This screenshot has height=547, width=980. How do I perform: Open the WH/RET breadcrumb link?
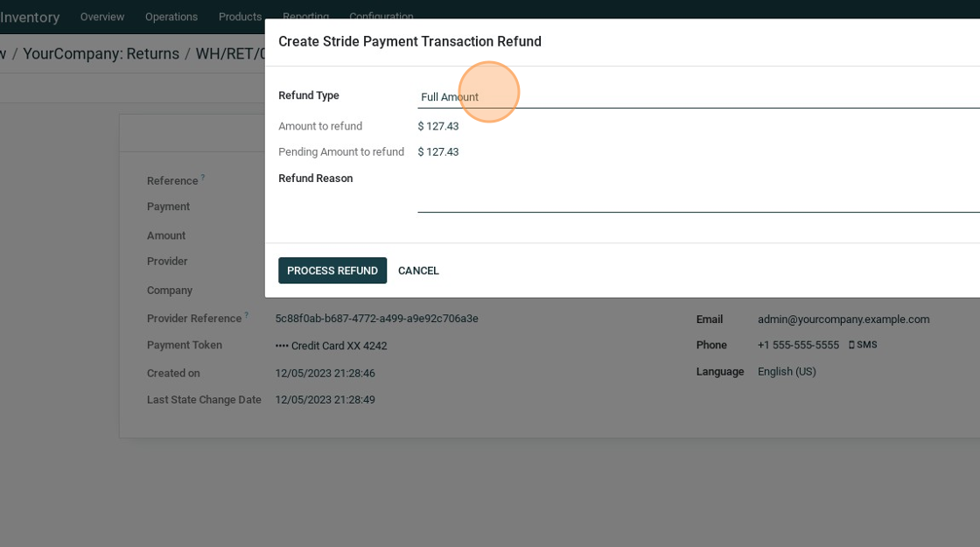229,53
